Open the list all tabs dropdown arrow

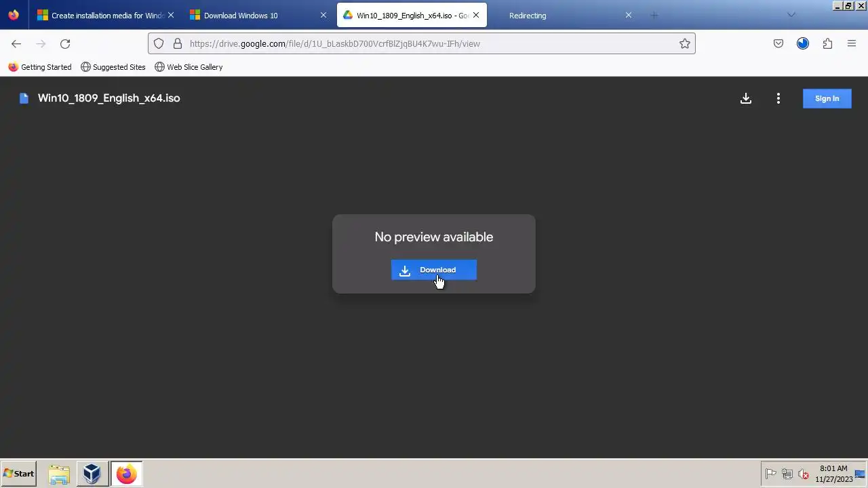point(791,15)
